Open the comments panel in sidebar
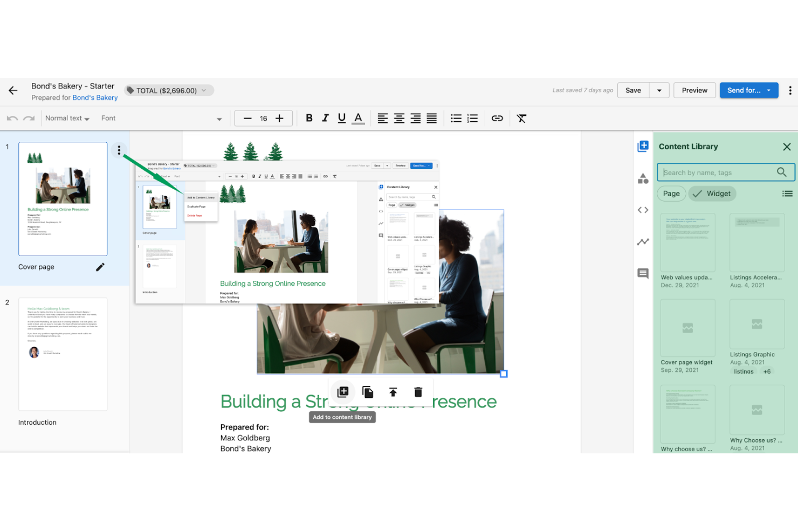This screenshot has width=798, height=532. pyautogui.click(x=643, y=273)
